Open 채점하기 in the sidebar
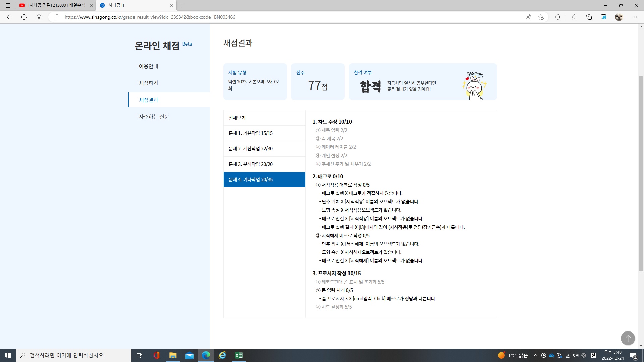 pyautogui.click(x=148, y=83)
